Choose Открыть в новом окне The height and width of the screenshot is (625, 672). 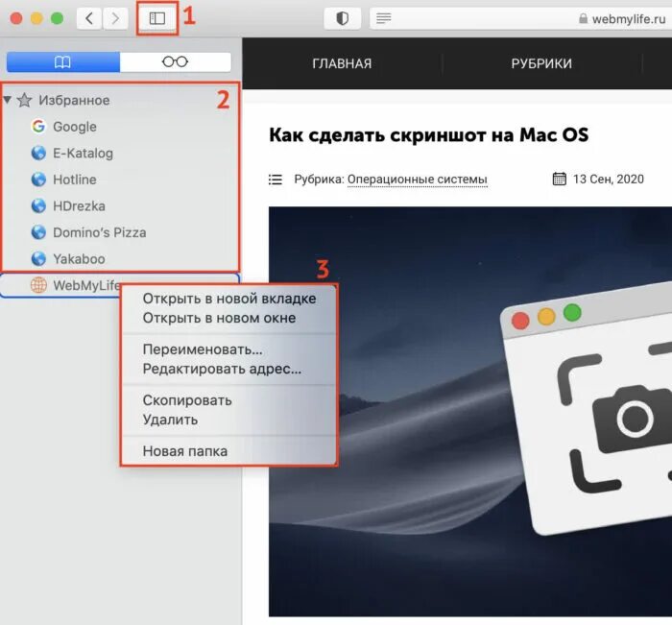(228, 318)
